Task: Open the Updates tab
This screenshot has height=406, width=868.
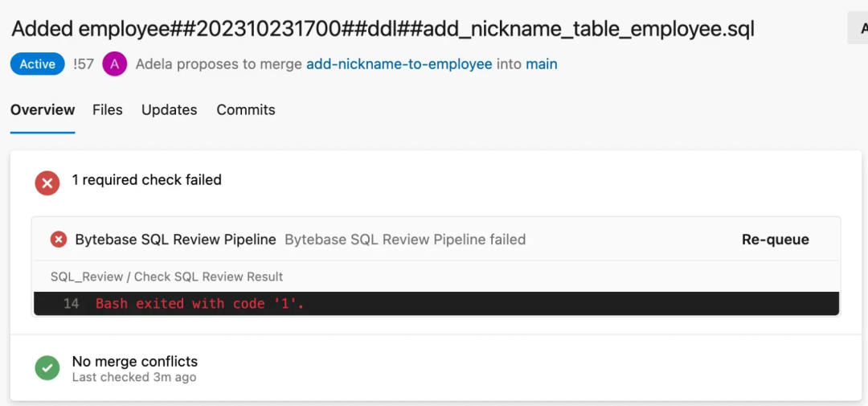Action: (170, 109)
